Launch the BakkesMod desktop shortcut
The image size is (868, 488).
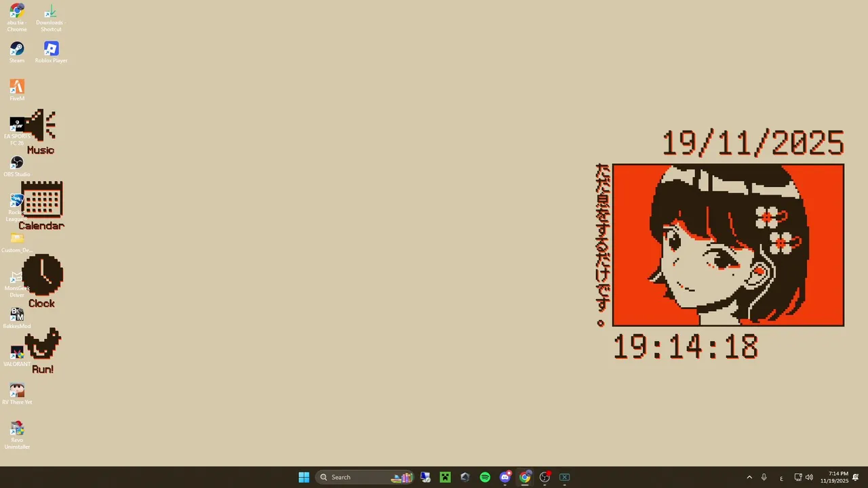(17, 319)
